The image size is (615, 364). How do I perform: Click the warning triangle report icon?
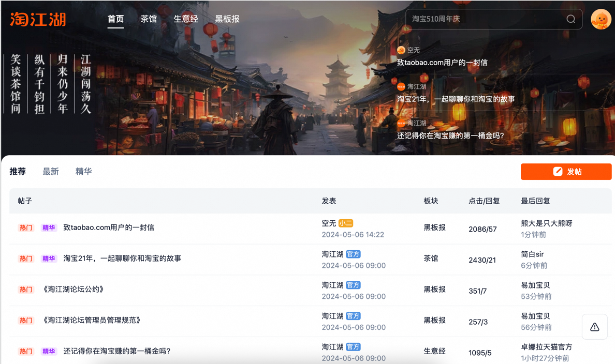(595, 327)
